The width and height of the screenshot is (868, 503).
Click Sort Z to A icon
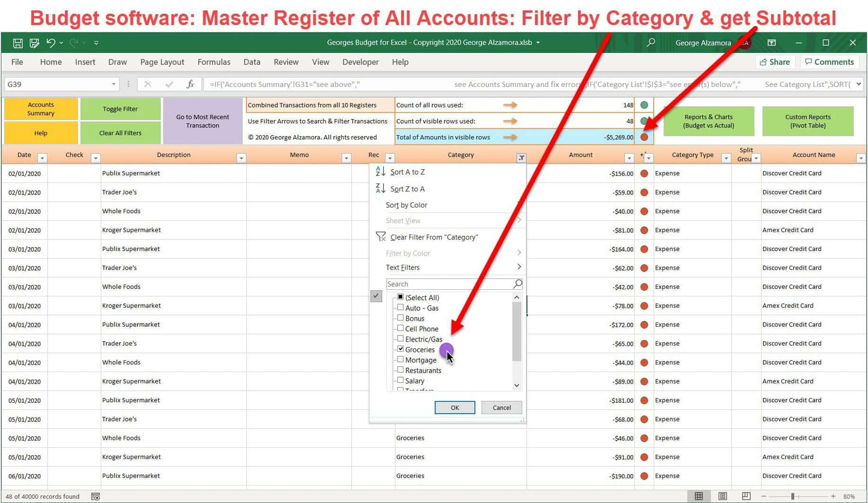click(380, 188)
